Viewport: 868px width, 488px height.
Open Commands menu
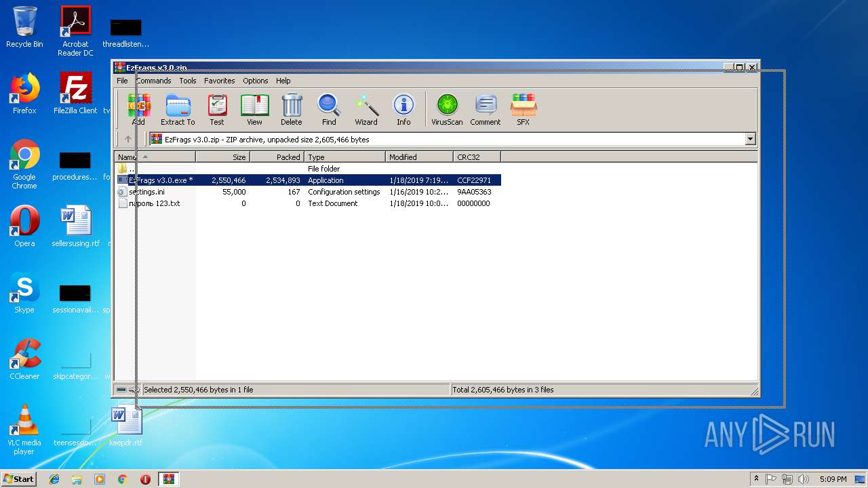pos(153,81)
